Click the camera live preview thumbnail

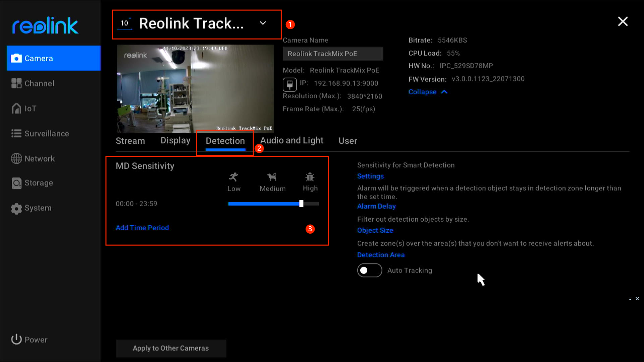pos(195,89)
